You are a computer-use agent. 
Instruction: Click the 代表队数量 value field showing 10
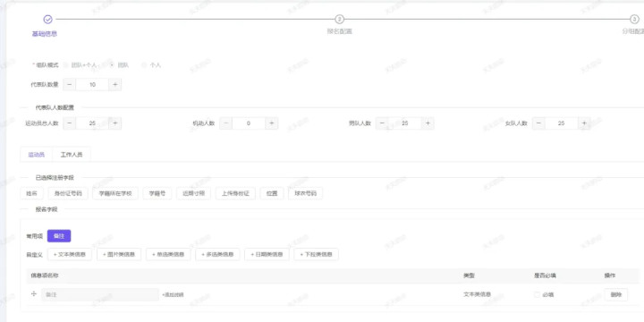[x=92, y=85]
